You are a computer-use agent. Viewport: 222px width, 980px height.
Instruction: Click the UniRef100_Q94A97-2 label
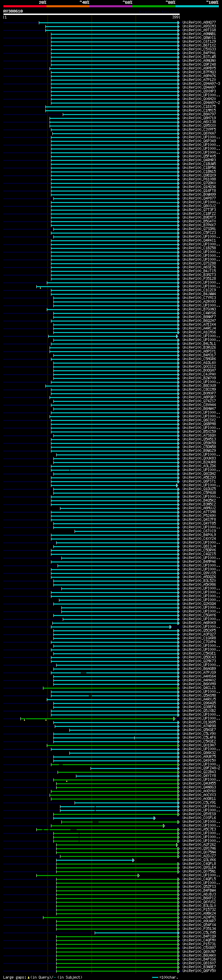pyautogui.click(x=201, y=103)
